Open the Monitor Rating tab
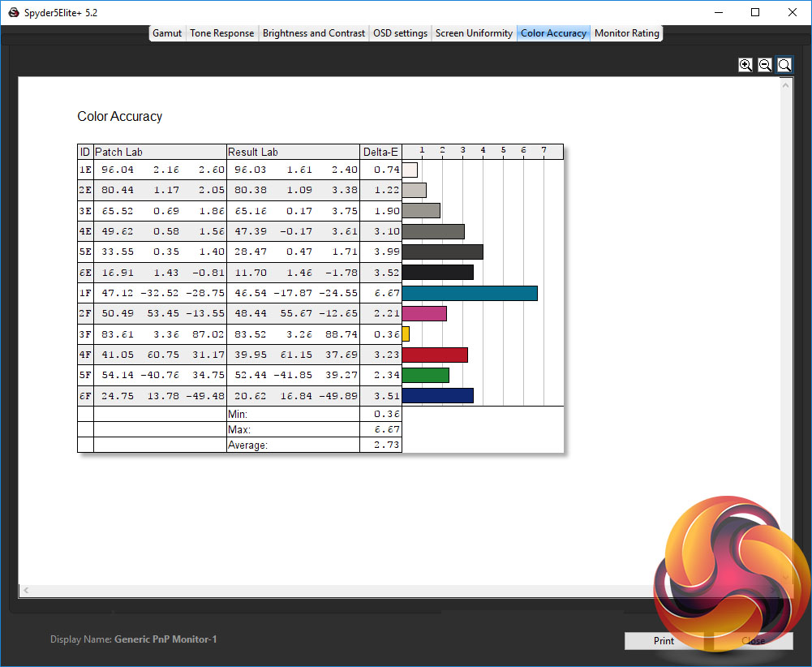This screenshot has width=812, height=667. (x=627, y=33)
